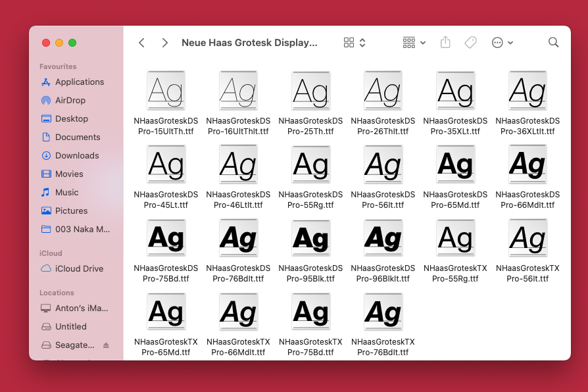The width and height of the screenshot is (588, 392).
Task: Click the Share toolbar icon
Action: coord(445,42)
